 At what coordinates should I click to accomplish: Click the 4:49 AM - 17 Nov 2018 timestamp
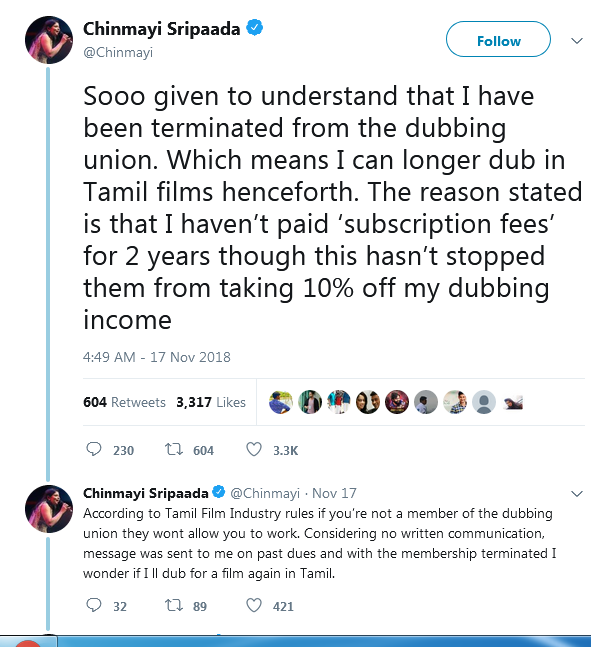(x=157, y=357)
